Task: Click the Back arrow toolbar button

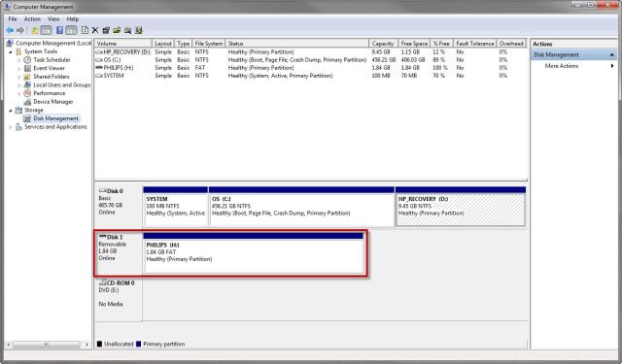Action: click(x=10, y=30)
